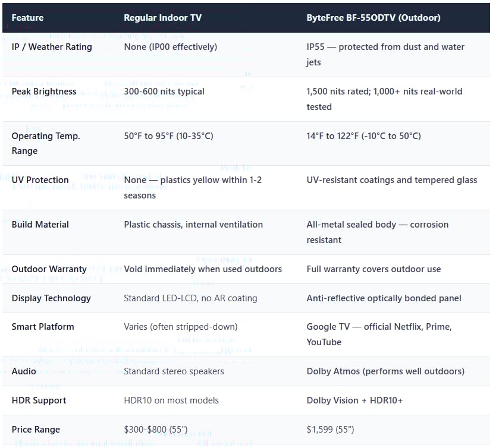
Task: Select the Operating Temp. Range label
Action: [x=46, y=143]
